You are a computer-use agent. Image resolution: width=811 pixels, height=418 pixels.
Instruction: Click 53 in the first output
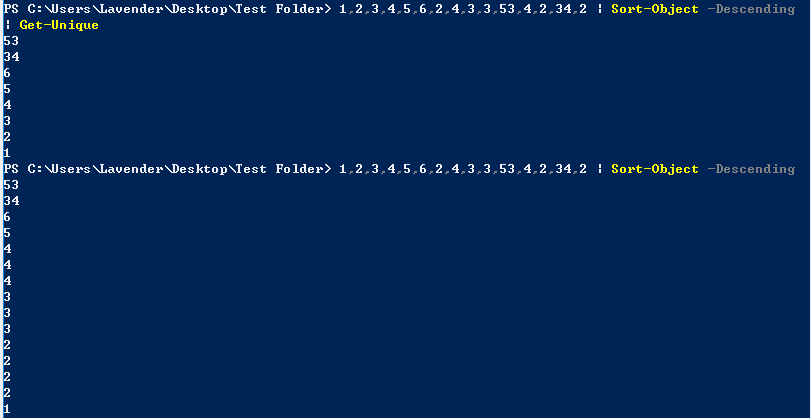pos(11,41)
